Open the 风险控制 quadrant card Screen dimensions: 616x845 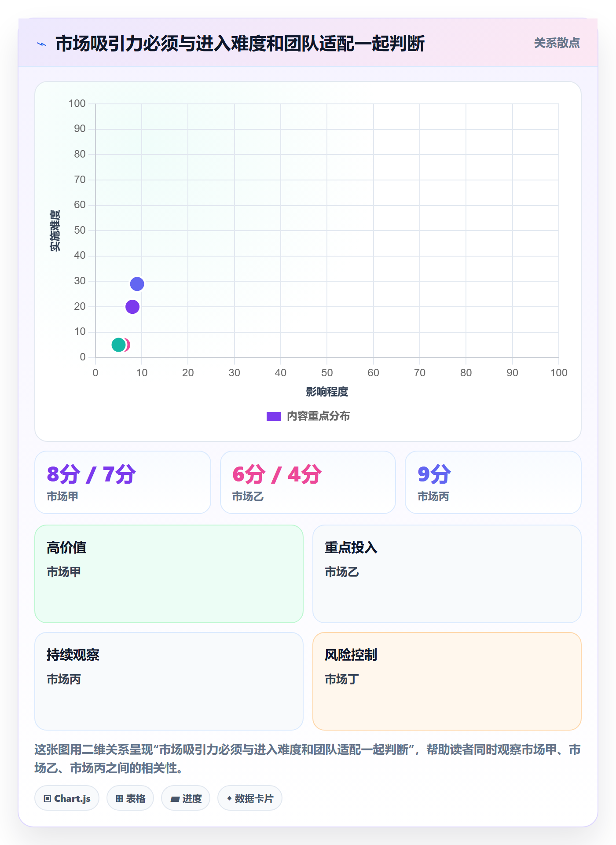[447, 681]
